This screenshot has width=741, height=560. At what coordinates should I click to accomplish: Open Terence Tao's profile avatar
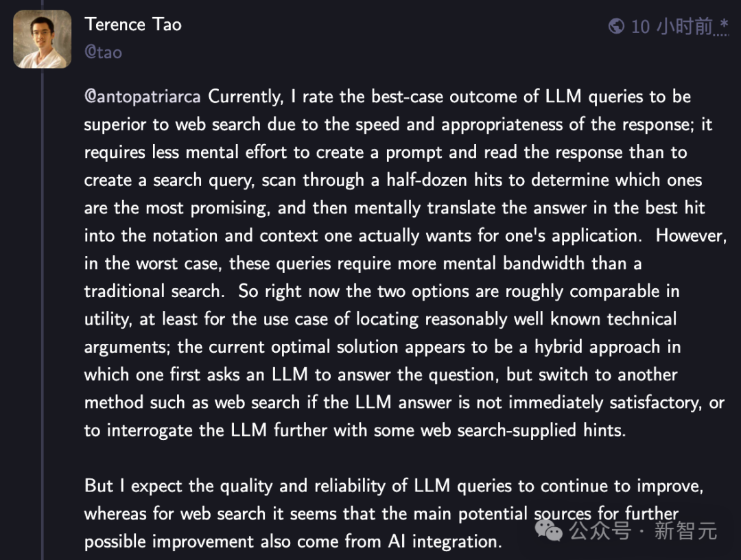click(x=42, y=39)
